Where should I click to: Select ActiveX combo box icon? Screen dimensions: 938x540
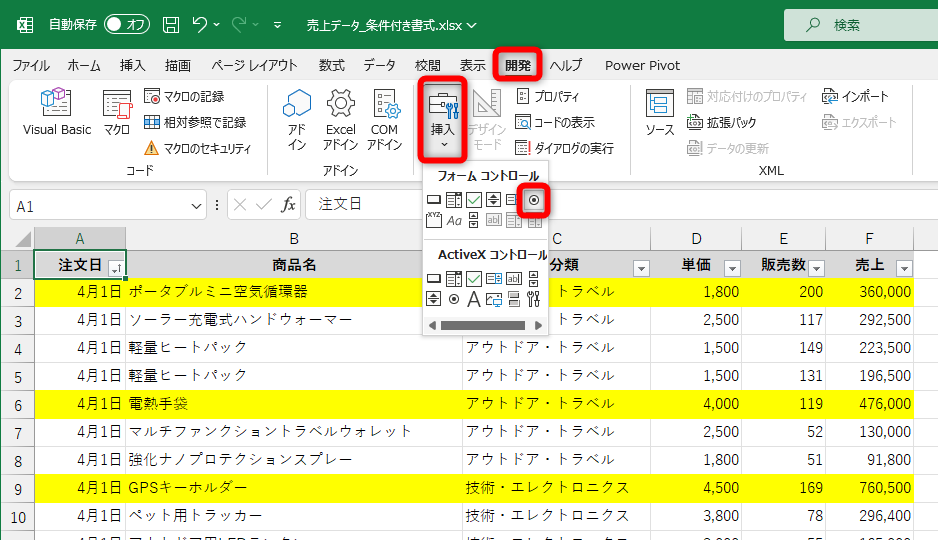point(454,279)
